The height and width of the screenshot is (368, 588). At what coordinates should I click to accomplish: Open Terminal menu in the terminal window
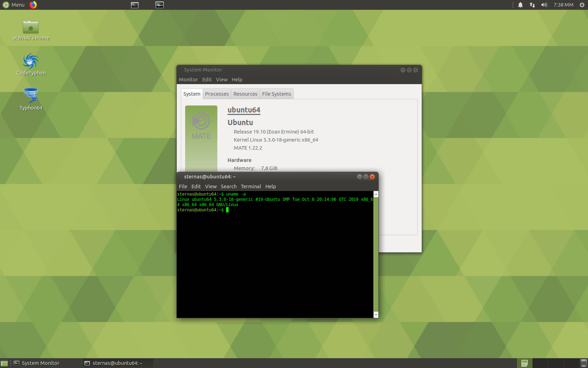[251, 186]
